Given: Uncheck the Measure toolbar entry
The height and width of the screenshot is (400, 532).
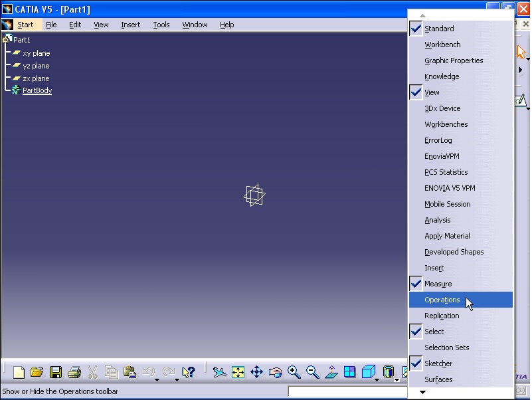Looking at the screenshot, I should pos(460,284).
